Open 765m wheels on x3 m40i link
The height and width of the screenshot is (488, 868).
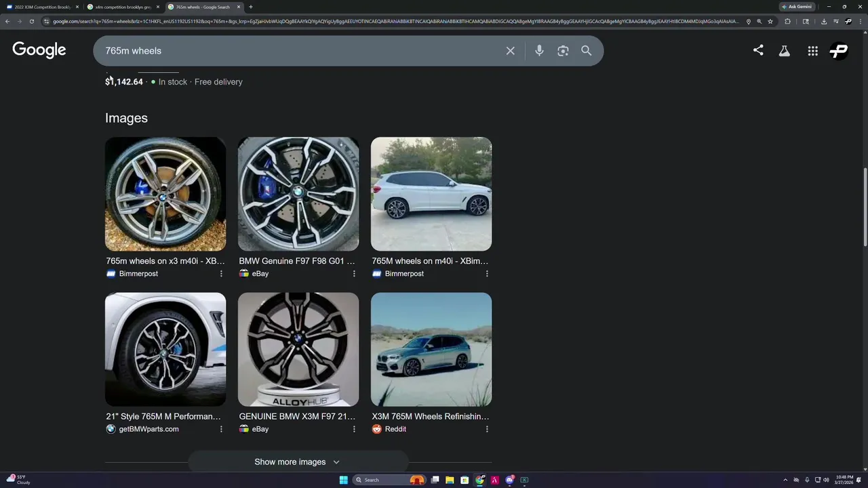pyautogui.click(x=165, y=261)
